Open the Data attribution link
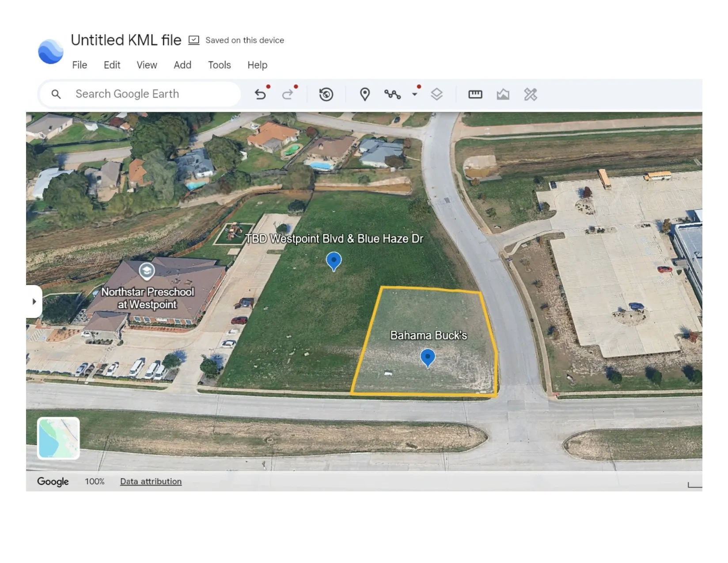Image resolution: width=728 pixels, height=563 pixels. 151,481
